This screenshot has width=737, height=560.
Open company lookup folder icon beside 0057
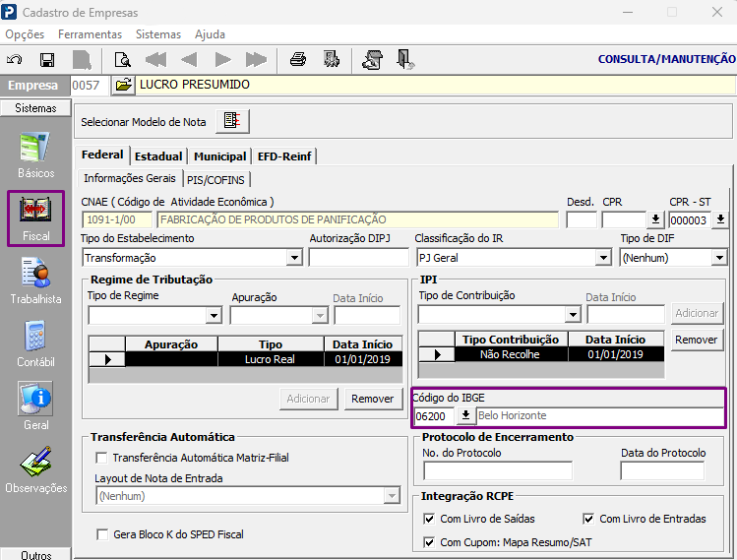[x=123, y=85]
